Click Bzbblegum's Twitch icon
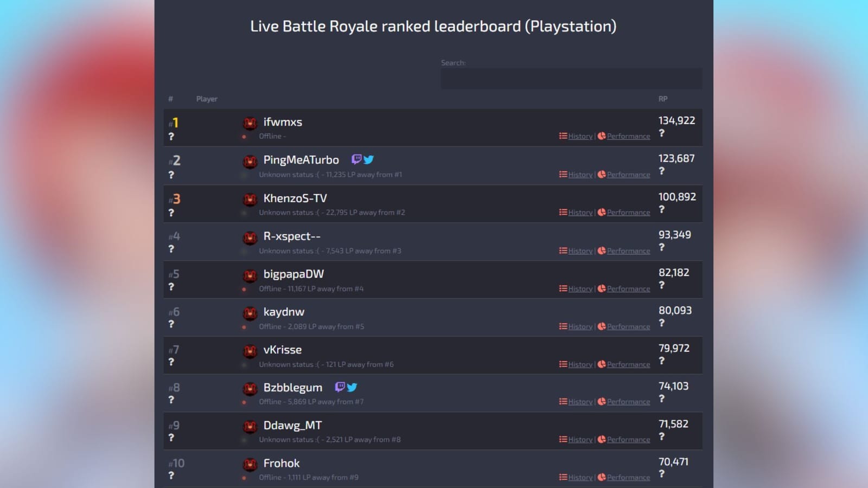This screenshot has width=868, height=488. 340,388
